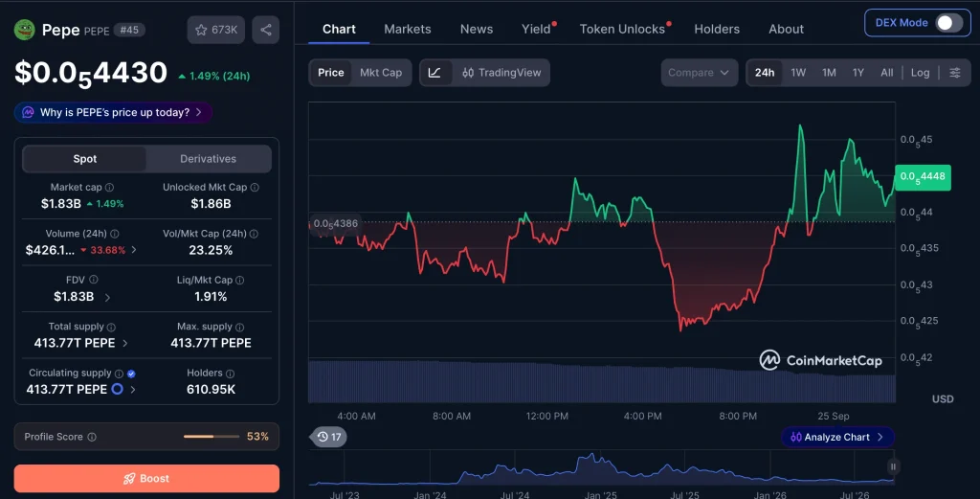Image resolution: width=980 pixels, height=499 pixels.
Task: Select All time range
Action: click(887, 73)
